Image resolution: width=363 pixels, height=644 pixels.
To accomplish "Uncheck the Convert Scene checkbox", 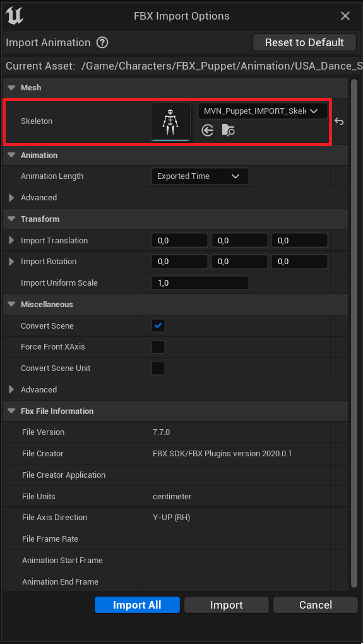I will (158, 325).
